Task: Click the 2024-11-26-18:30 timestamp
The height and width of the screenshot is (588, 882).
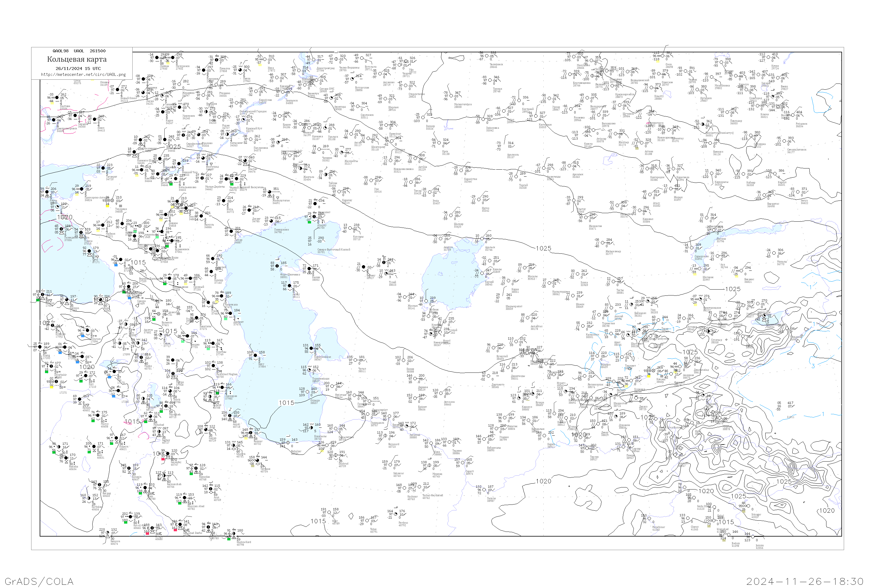Action: [x=805, y=581]
